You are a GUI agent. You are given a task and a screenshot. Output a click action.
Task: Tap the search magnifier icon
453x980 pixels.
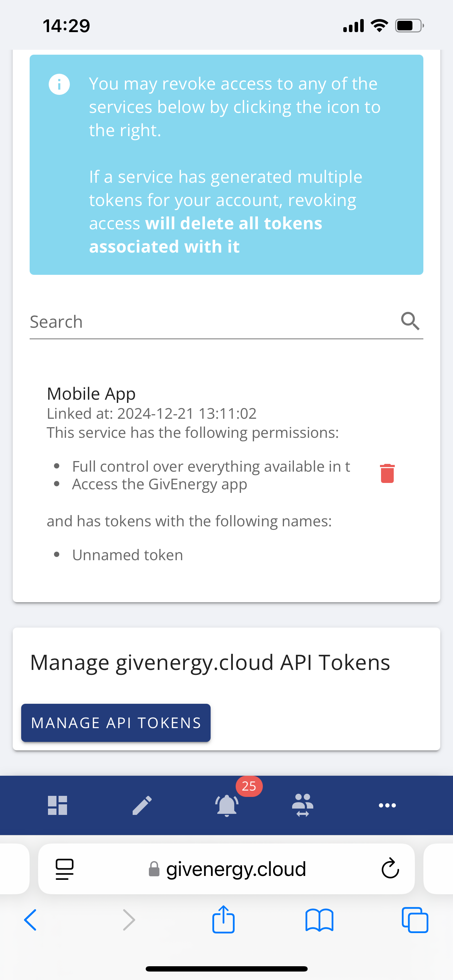[x=410, y=321]
